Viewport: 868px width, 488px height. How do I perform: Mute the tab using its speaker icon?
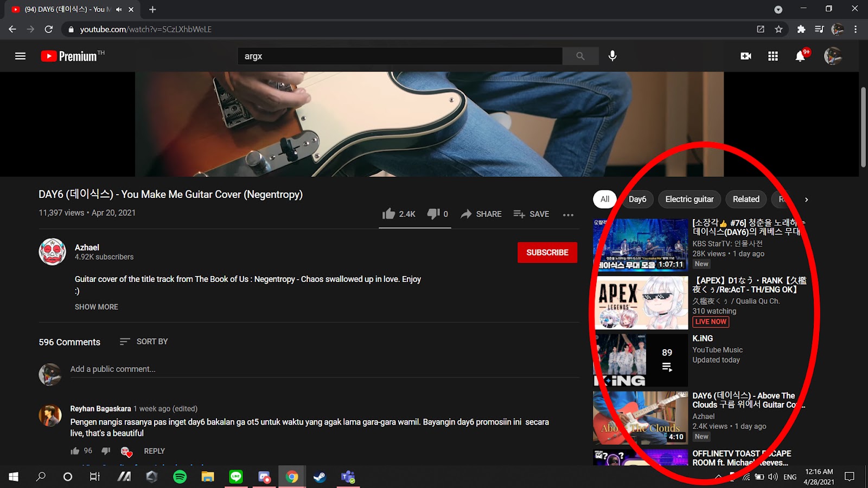coord(119,9)
